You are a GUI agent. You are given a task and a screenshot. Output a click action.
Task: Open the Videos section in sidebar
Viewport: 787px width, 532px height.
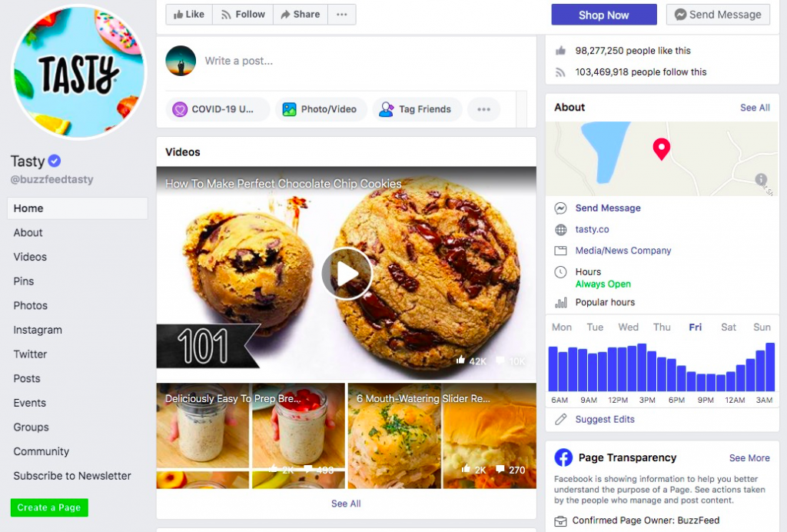pos(30,257)
